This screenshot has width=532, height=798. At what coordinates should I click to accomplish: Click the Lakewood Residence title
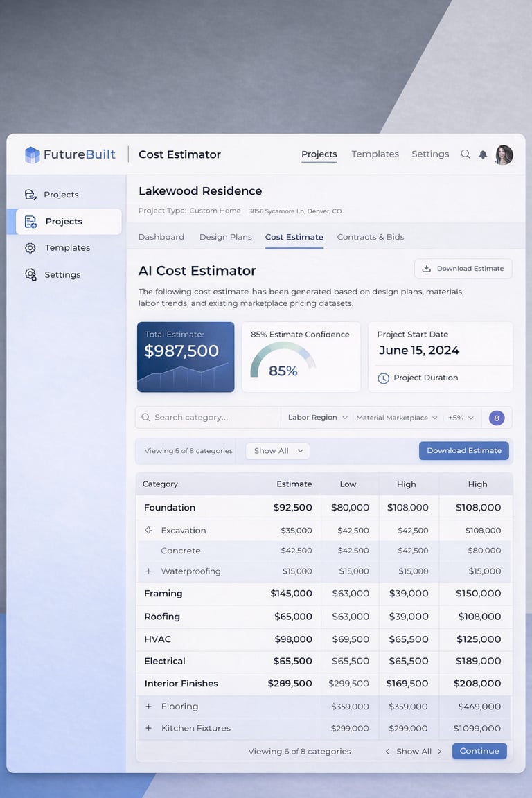pos(200,191)
